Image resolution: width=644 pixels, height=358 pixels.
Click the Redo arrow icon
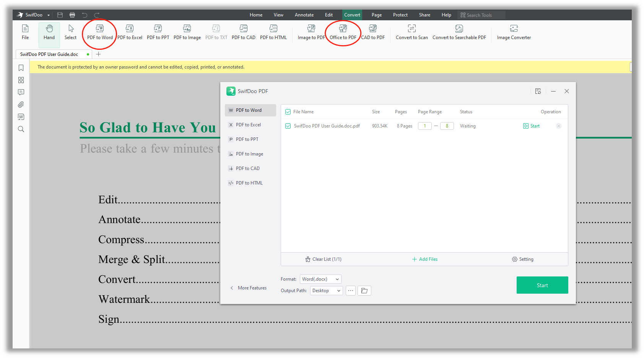tap(97, 15)
